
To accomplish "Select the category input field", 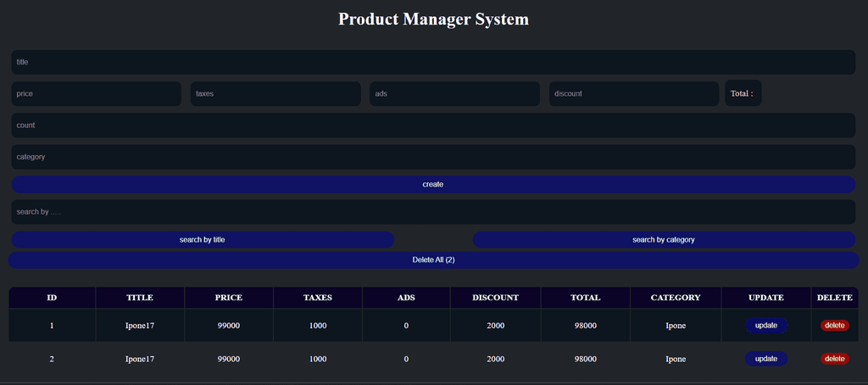I will click(x=433, y=157).
